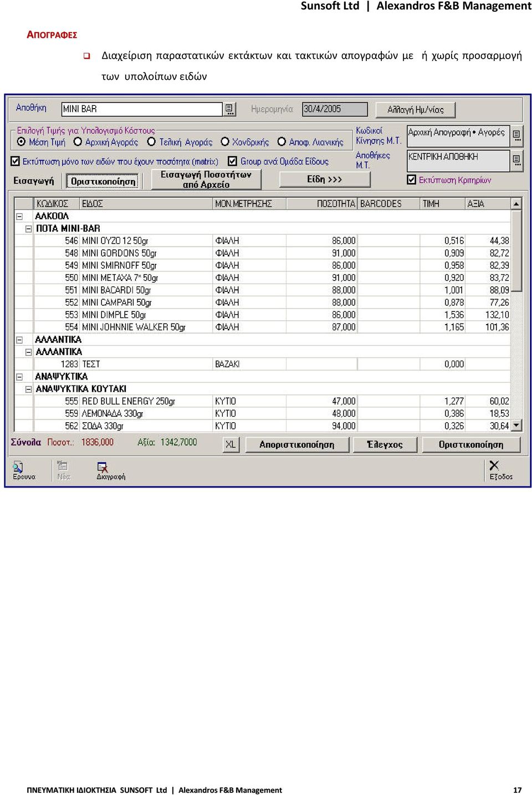This screenshot has width=532, height=795.
Task: Toggle Group ανά Ομάδα Είδους checkbox
Action: 233,161
